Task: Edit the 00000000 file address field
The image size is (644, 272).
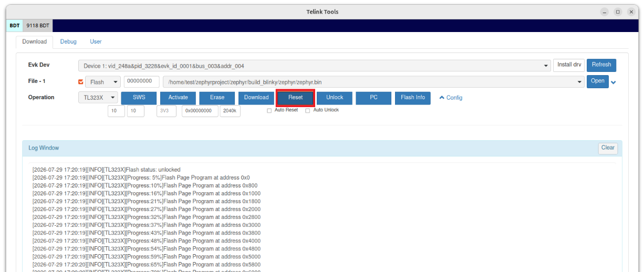Action: 141,81
